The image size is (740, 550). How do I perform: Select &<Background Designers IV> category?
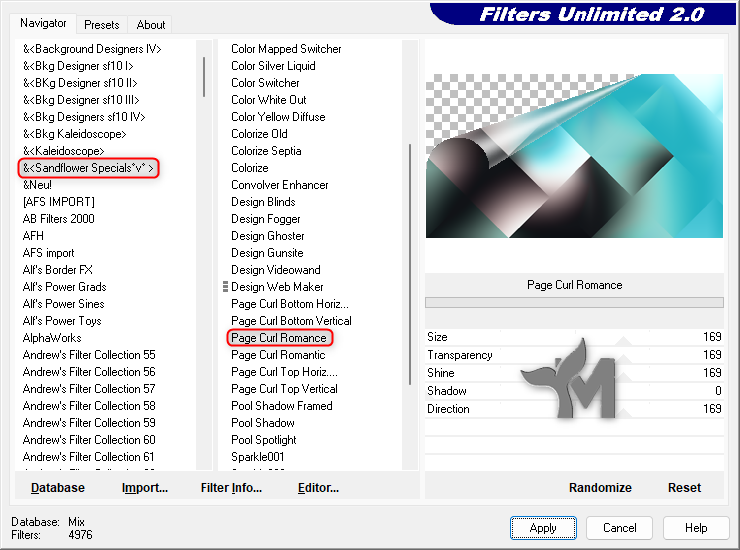pyautogui.click(x=92, y=49)
